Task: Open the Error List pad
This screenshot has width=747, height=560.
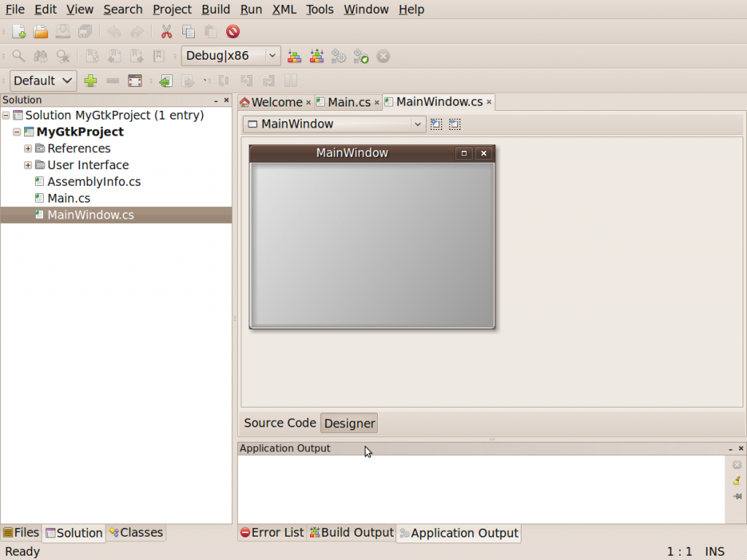Action: coord(272,532)
